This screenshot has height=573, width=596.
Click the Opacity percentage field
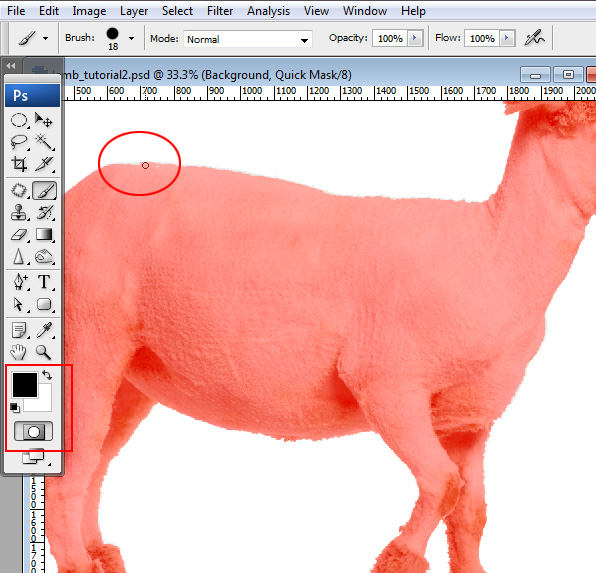pyautogui.click(x=390, y=38)
